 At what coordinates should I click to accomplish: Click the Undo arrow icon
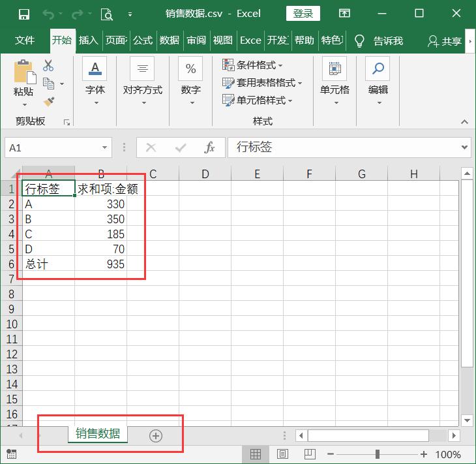48,14
